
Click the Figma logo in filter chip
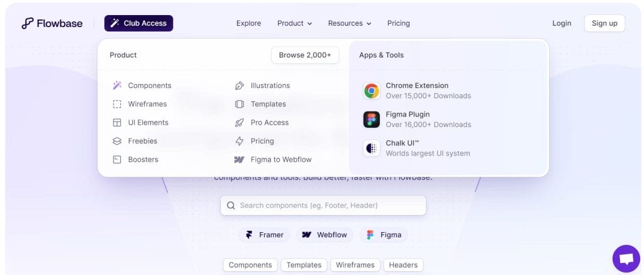click(x=370, y=235)
